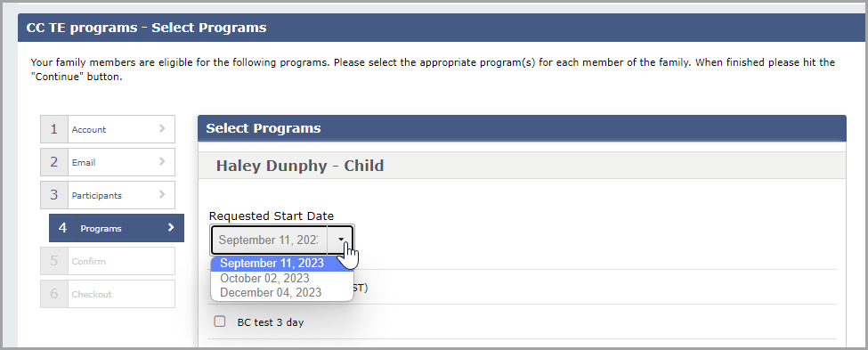Viewport: 868px width, 350px height.
Task: Click the chevron arrow on the Email step
Action: click(x=162, y=162)
